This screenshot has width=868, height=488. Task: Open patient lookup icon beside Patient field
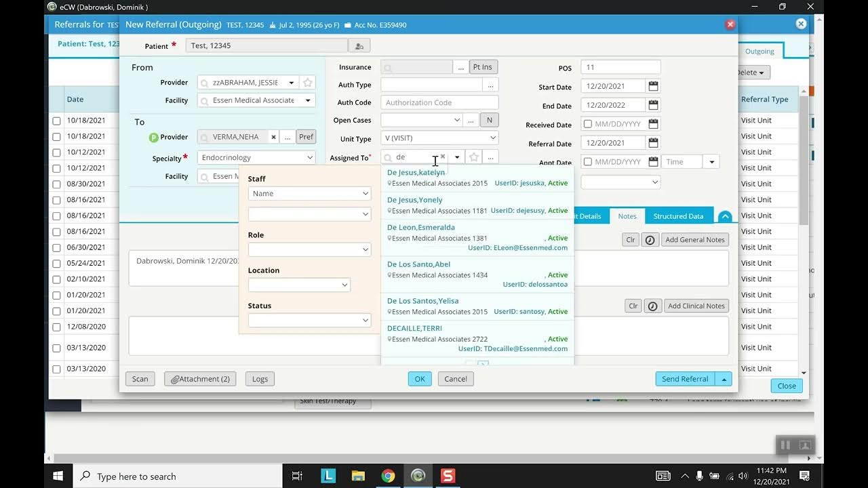tap(359, 46)
